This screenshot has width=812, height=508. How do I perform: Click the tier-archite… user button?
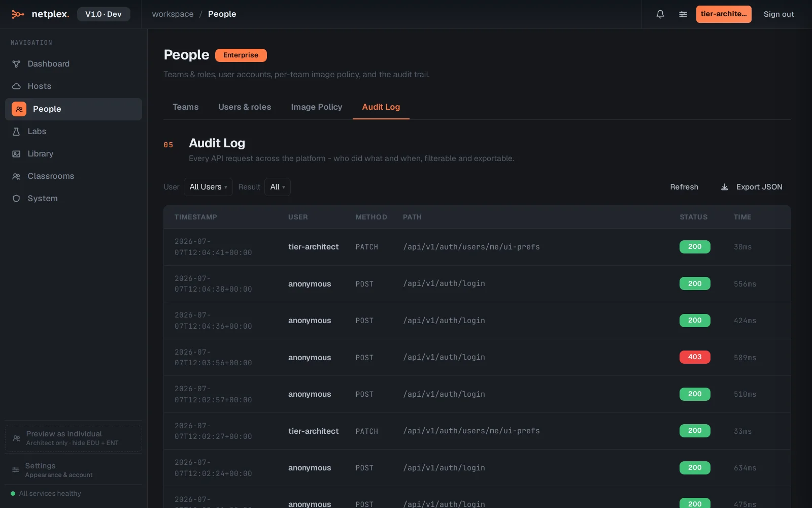point(724,14)
